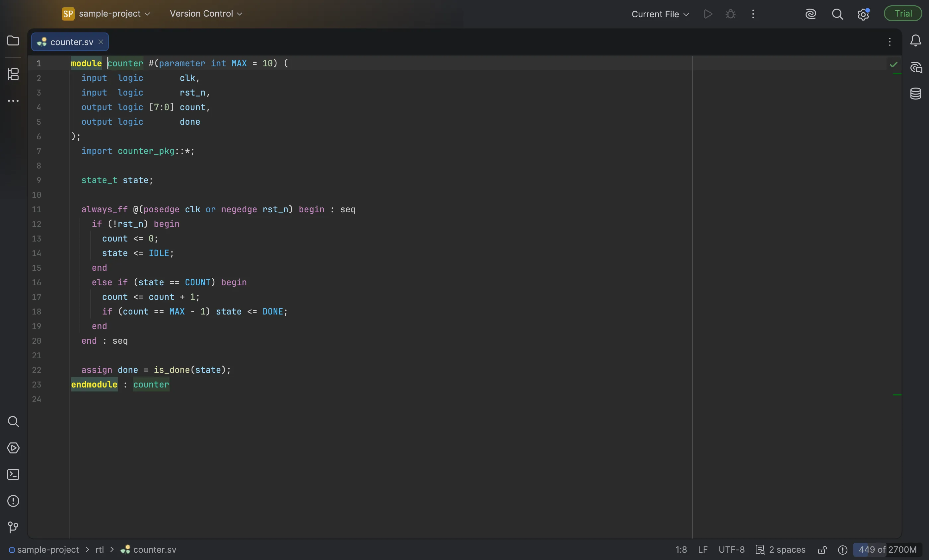Click memory indicator 449 of 2700M
The width and height of the screenshot is (929, 560).
click(887, 549)
